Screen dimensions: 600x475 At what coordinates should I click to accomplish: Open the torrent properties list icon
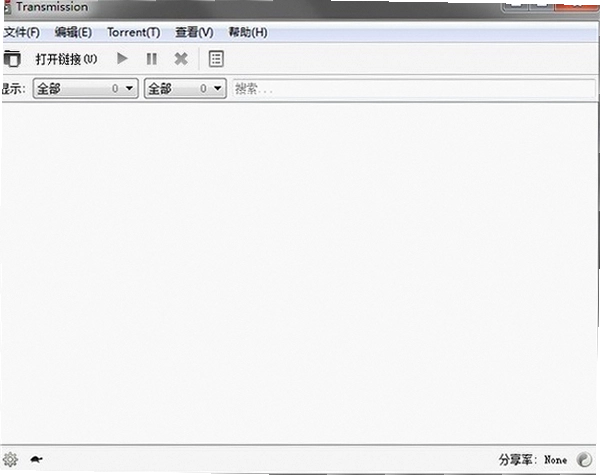click(216, 59)
